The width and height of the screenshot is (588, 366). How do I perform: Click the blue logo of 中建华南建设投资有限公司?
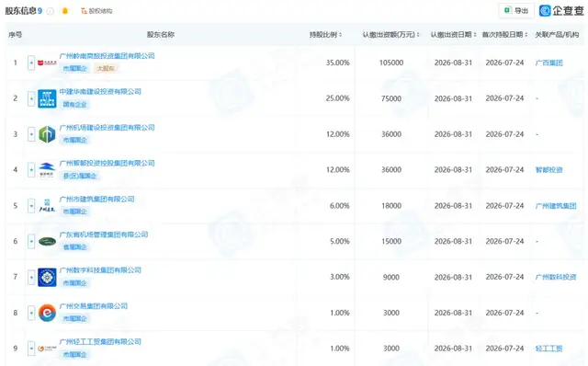pos(47,98)
